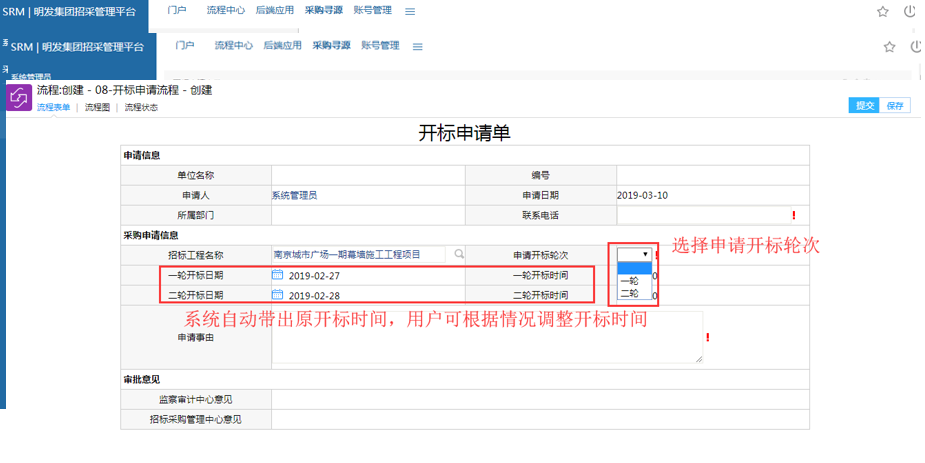
Task: Click the 联系电话 input field
Action: (702, 215)
